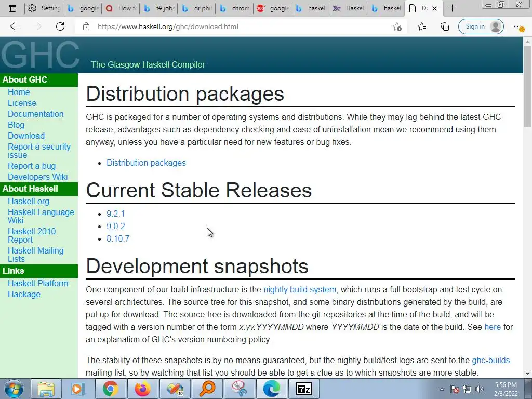Switch to the purple-icon Haskell tab
Screen dimensions: 532x399
pos(349,8)
